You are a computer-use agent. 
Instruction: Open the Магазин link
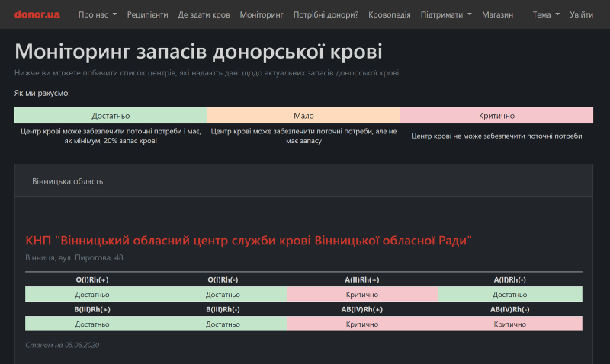pos(497,14)
